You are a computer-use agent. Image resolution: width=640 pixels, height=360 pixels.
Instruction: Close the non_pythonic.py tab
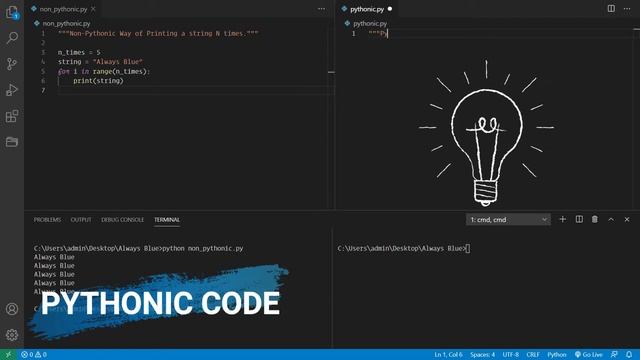[x=93, y=9]
